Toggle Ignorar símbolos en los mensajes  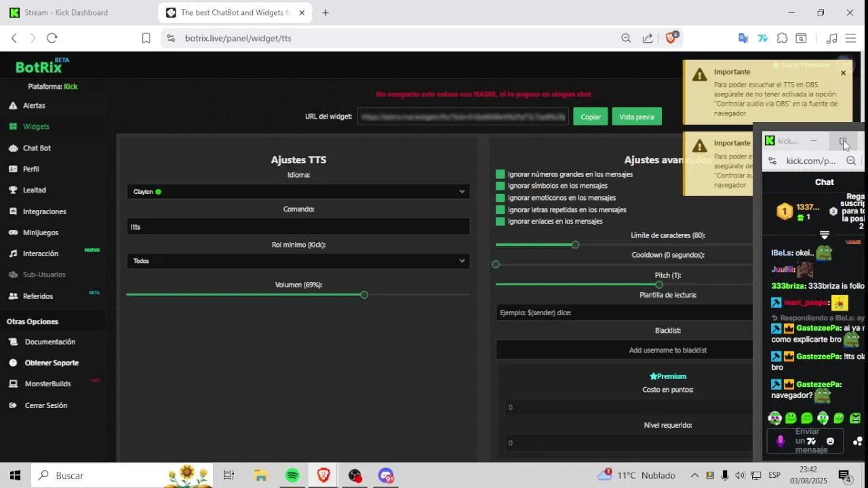pyautogui.click(x=500, y=186)
